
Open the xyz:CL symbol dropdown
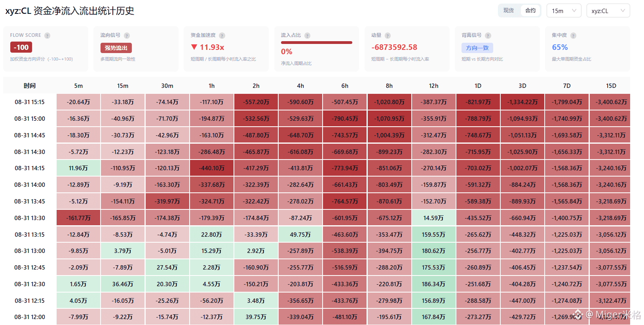click(608, 11)
